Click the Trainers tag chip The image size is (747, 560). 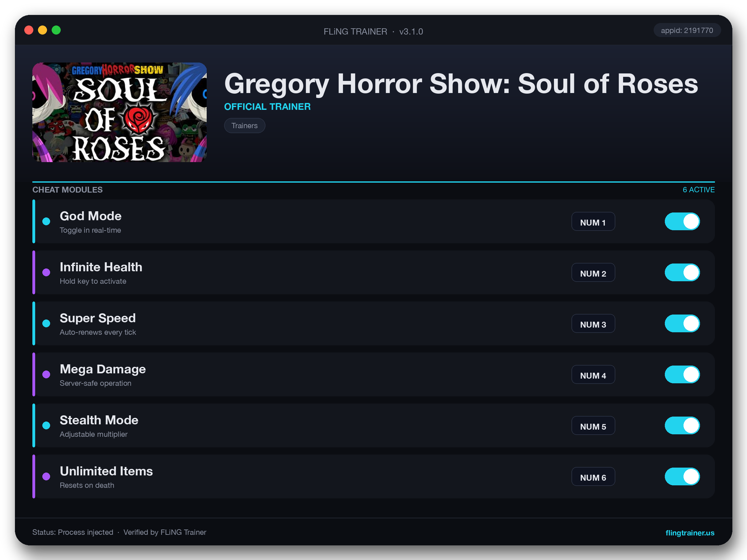tap(245, 126)
